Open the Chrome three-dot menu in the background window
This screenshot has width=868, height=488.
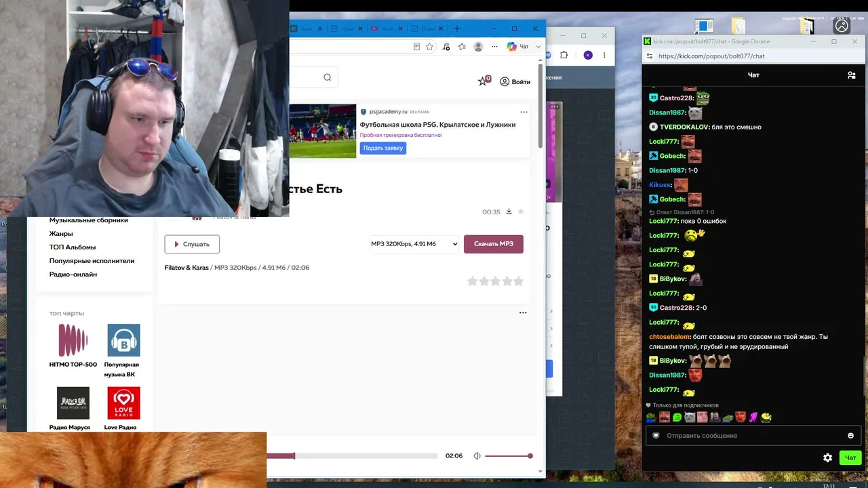[x=604, y=55]
